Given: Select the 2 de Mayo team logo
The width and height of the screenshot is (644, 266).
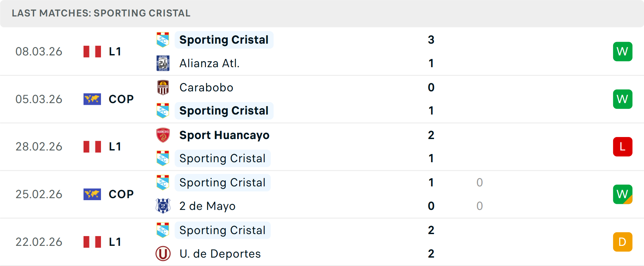Looking at the screenshot, I should pos(163,206).
